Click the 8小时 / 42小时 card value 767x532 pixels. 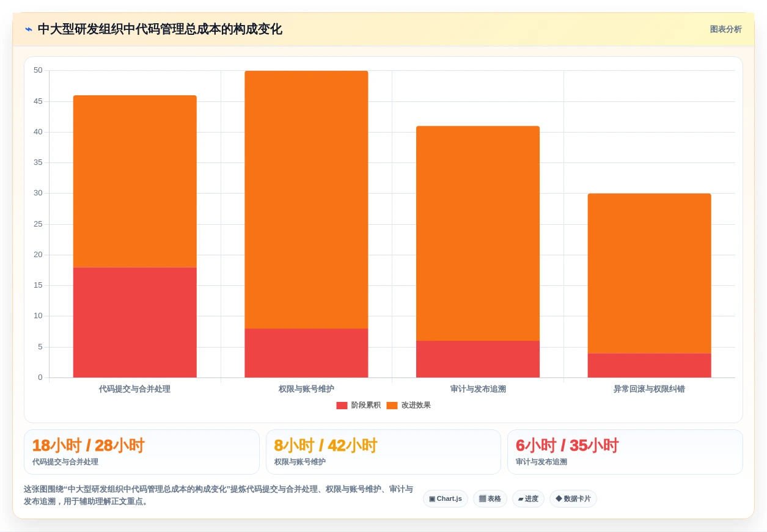326,445
